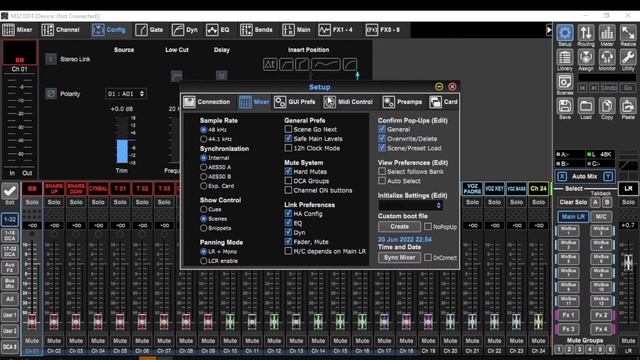Open the Gate tab
This screenshot has height=360, width=640.
click(x=149, y=30)
